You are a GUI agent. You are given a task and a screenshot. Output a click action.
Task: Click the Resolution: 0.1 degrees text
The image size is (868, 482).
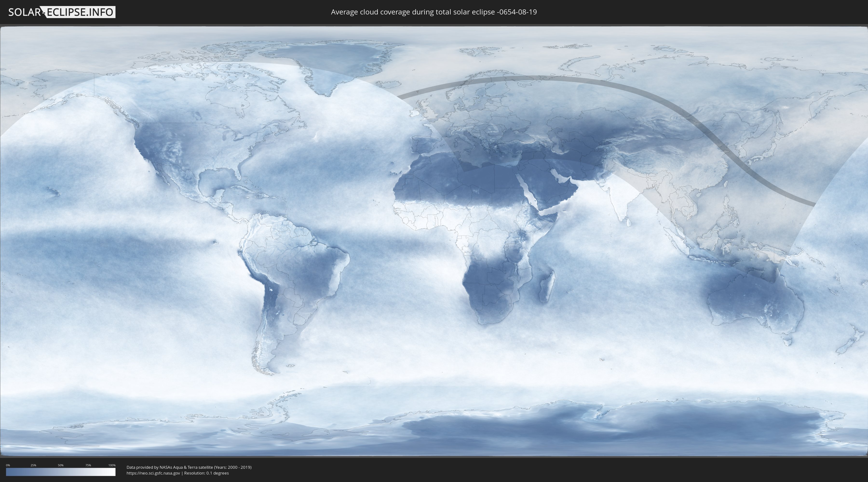tap(206, 473)
